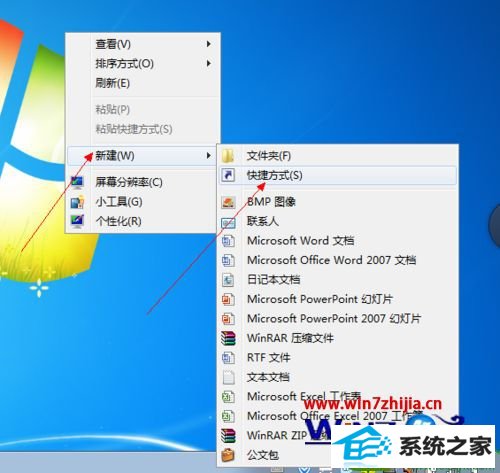This screenshot has width=500, height=473.
Task: Click the 公文包 briefcase icon
Action: coord(228,455)
